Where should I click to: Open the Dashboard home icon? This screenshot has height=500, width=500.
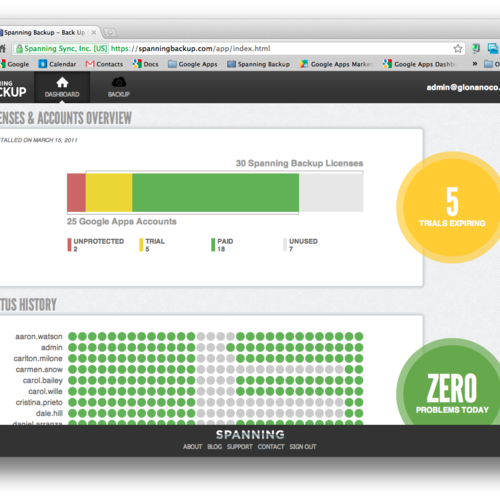pos(62,82)
